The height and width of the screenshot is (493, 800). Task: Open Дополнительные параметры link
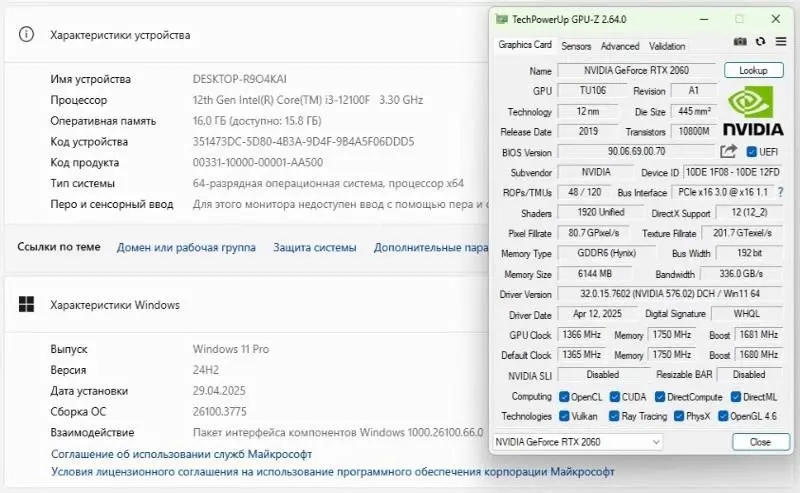point(431,248)
